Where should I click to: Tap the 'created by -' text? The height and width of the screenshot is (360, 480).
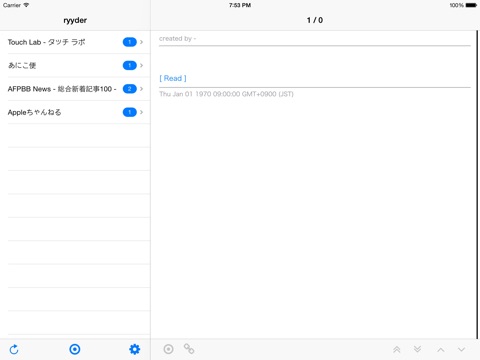[177, 39]
